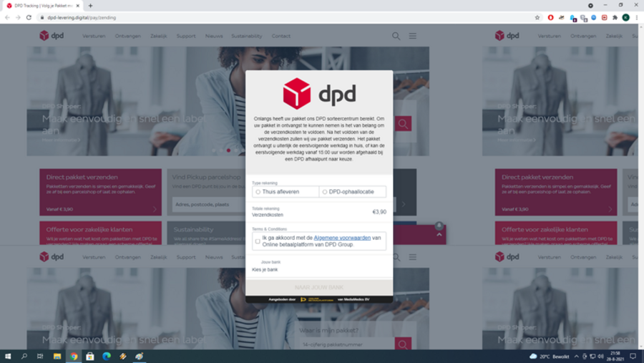Screen dimensions: 644x363
Task: Click the 14-cijferig pakketnummer input field
Action: [x=345, y=344]
